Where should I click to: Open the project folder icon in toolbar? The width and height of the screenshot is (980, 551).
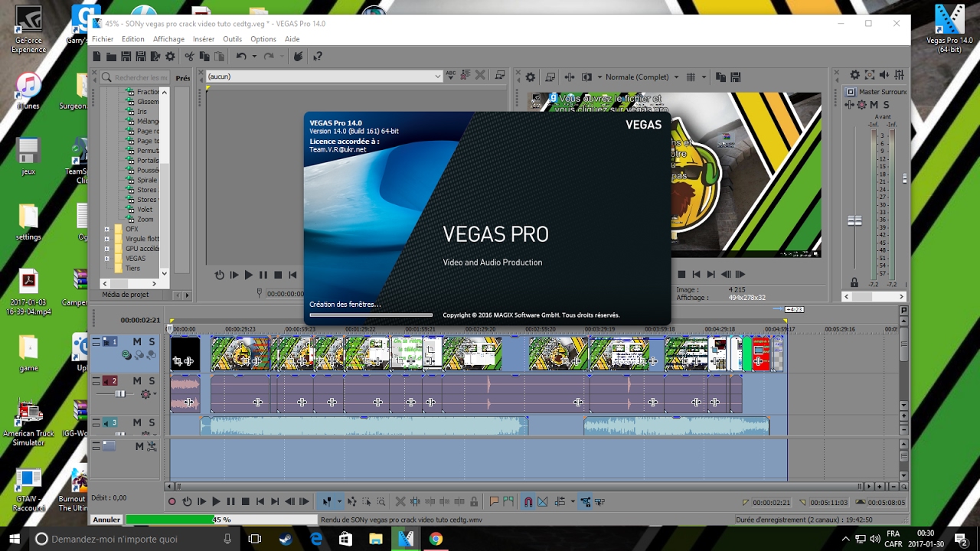pos(111,57)
